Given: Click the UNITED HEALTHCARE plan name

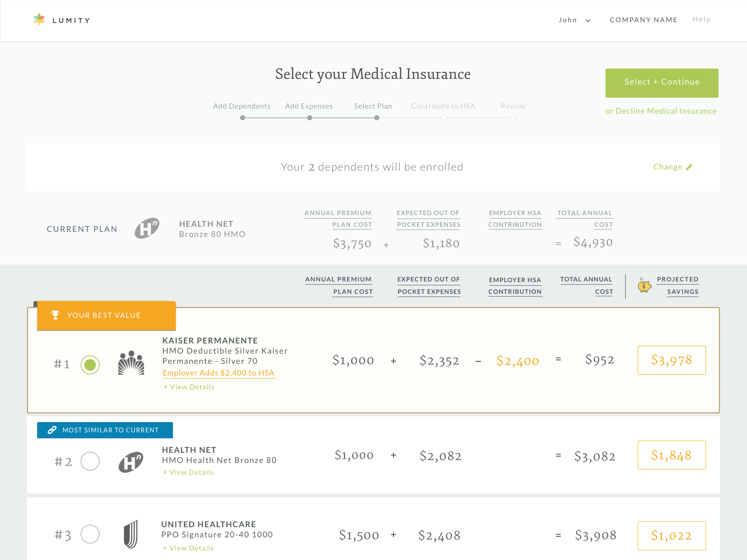Looking at the screenshot, I should pos(209,524).
